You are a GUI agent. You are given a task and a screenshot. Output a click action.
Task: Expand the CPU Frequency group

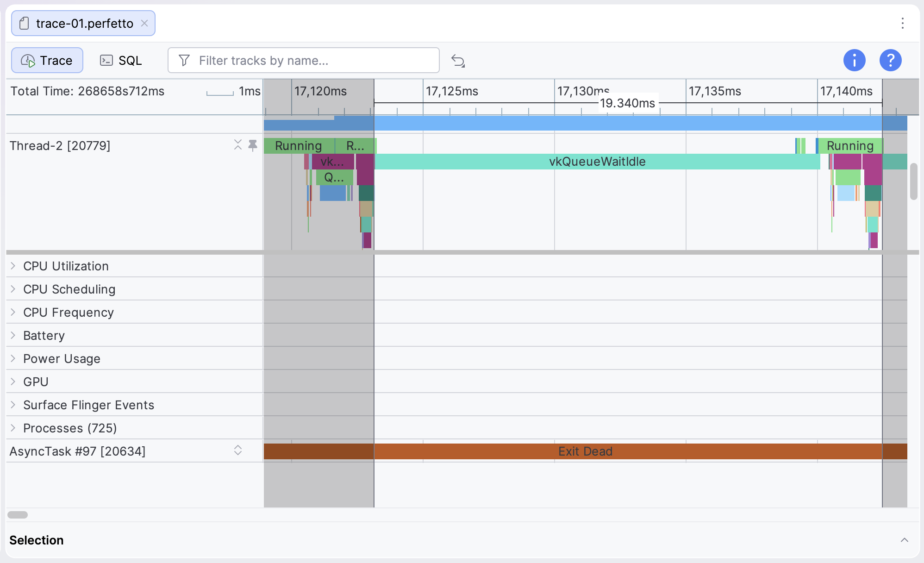click(x=13, y=312)
